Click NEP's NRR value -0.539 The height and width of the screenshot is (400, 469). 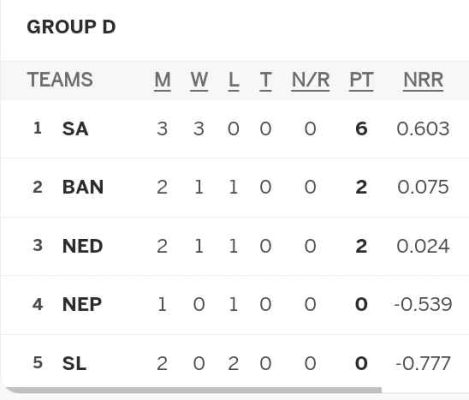click(423, 305)
